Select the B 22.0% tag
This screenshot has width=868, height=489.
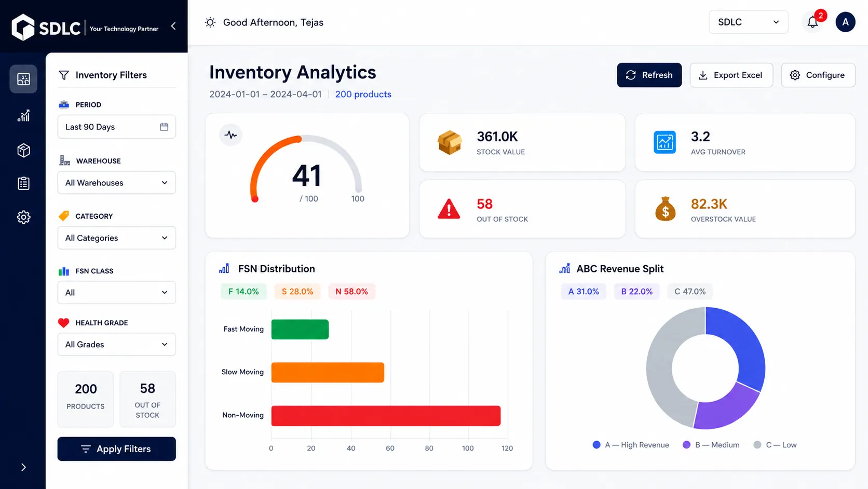click(637, 292)
